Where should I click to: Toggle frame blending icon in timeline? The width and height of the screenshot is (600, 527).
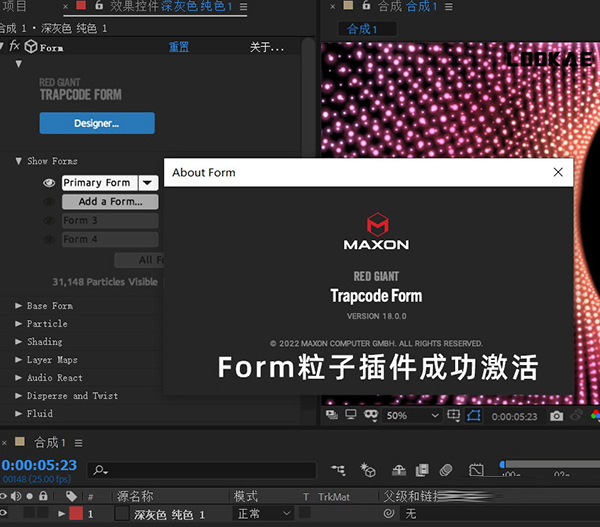422,470
